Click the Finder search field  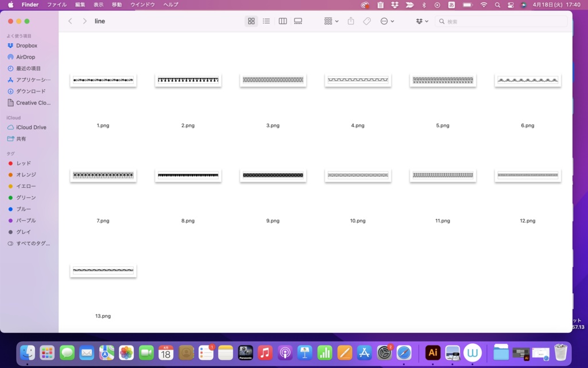(501, 21)
